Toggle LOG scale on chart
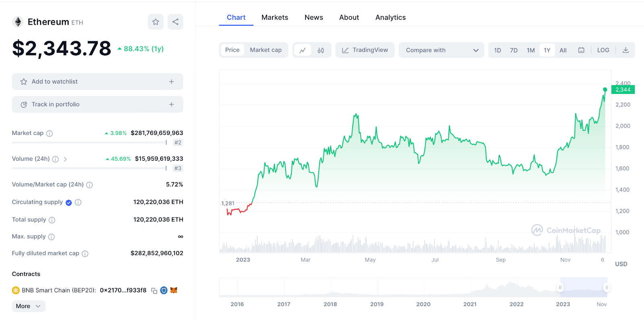 tap(603, 50)
